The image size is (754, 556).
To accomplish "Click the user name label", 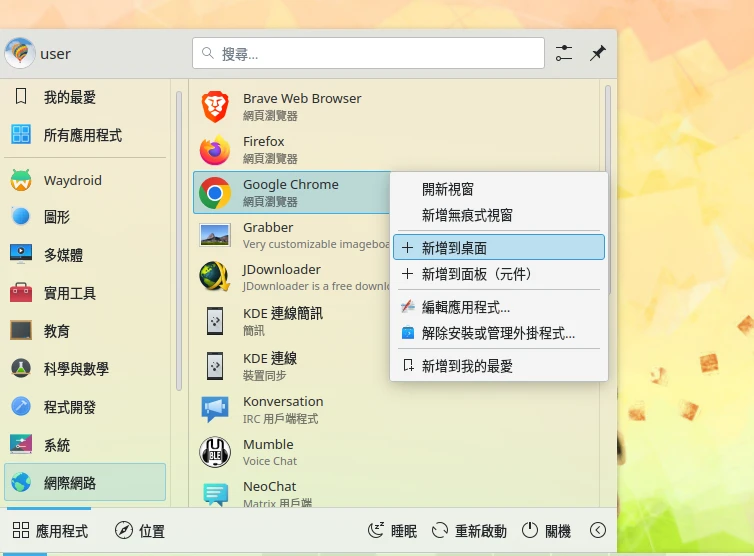I will (55, 54).
